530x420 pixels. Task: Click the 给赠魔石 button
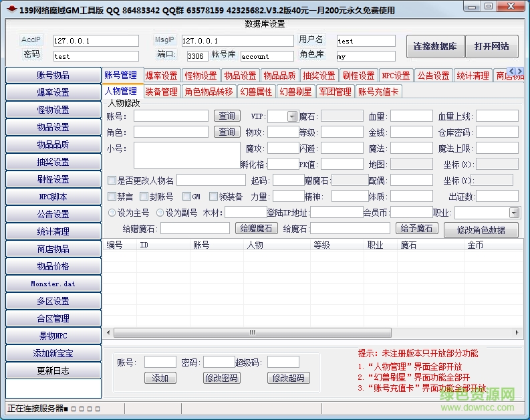click(x=256, y=228)
